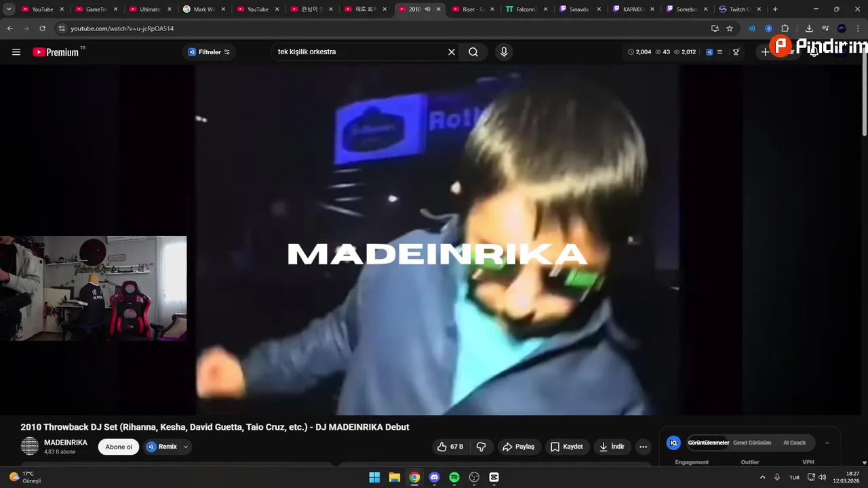Run search with the magnifier button
The image size is (868, 488).
(x=473, y=52)
